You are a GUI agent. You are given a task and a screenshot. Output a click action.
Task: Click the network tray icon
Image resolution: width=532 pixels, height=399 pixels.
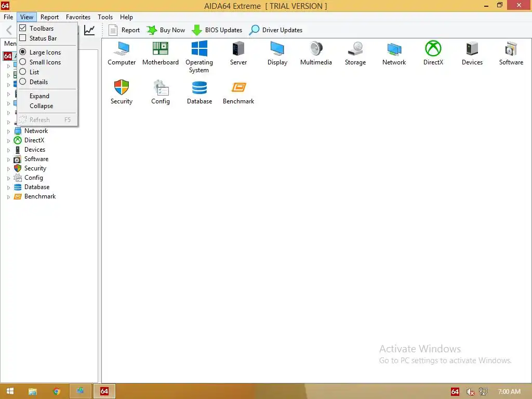[x=483, y=392]
